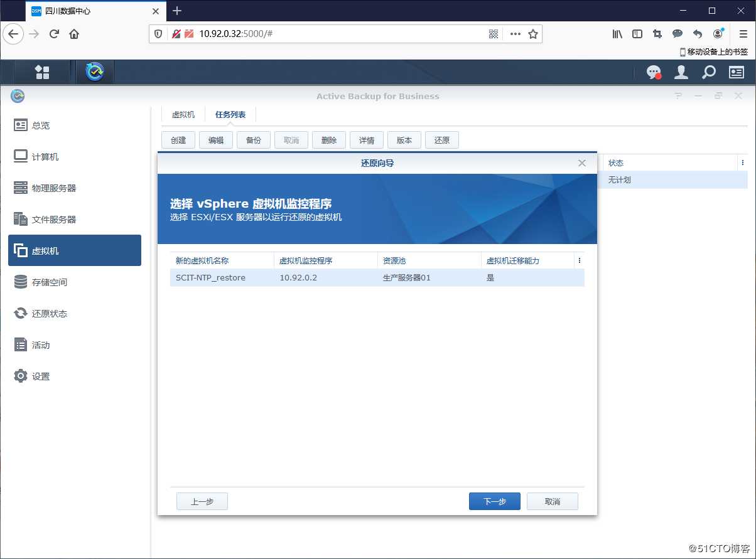Screen dimensions: 756x559
Task: Switch to the 虚拟机 tab
Action: coord(183,115)
